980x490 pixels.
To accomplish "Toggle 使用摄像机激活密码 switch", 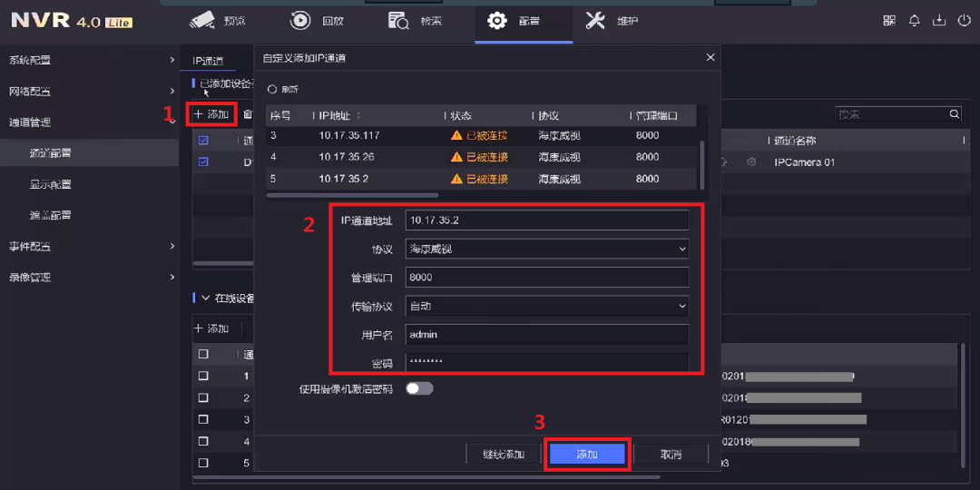I will point(419,388).
